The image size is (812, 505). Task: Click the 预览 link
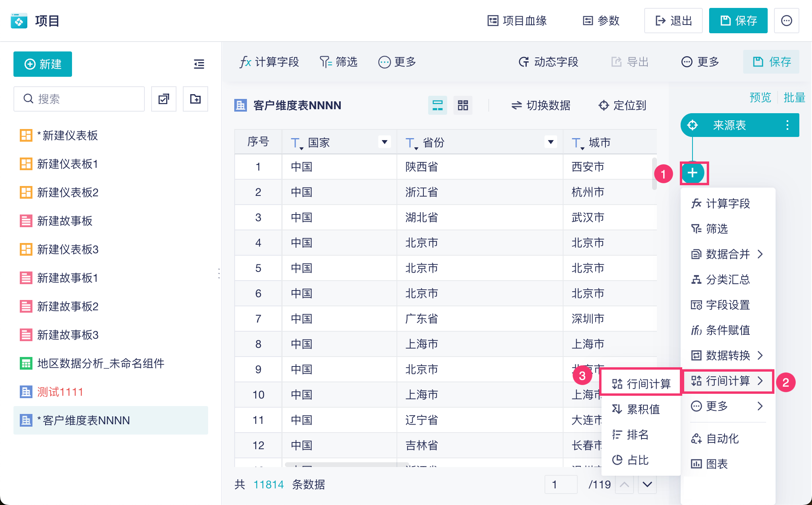[x=760, y=97]
